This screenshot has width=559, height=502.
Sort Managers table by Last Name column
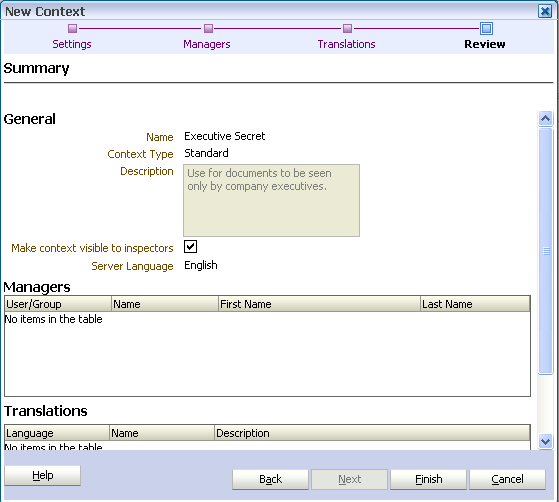475,304
